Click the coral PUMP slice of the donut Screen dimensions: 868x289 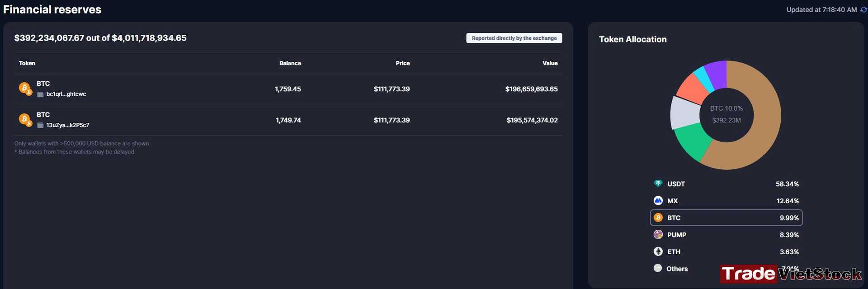pyautogui.click(x=692, y=89)
